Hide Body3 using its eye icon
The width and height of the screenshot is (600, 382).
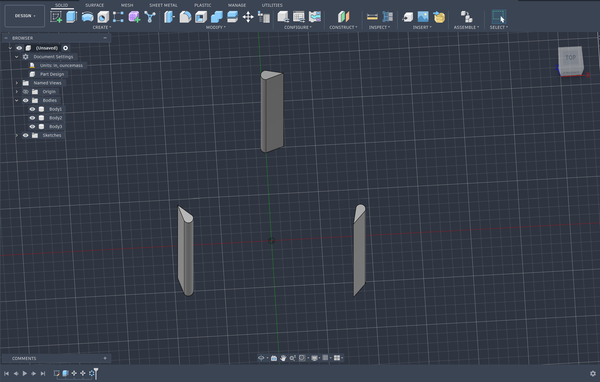click(32, 127)
